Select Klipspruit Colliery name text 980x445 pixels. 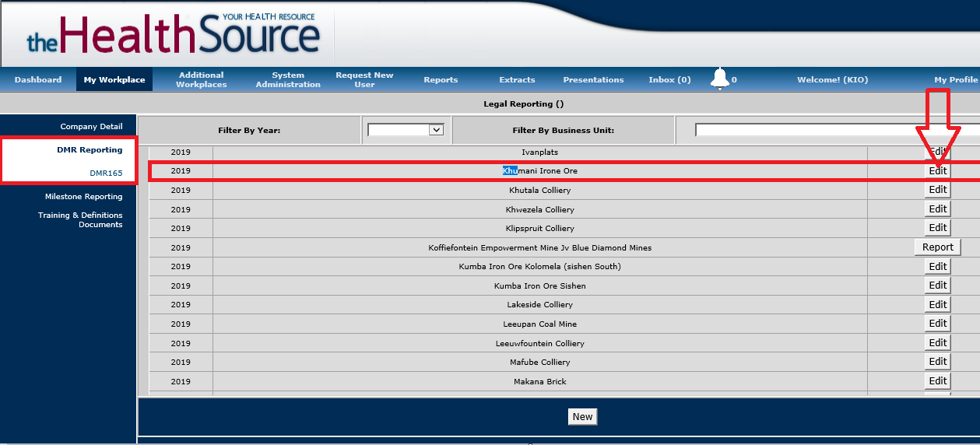pyautogui.click(x=539, y=229)
